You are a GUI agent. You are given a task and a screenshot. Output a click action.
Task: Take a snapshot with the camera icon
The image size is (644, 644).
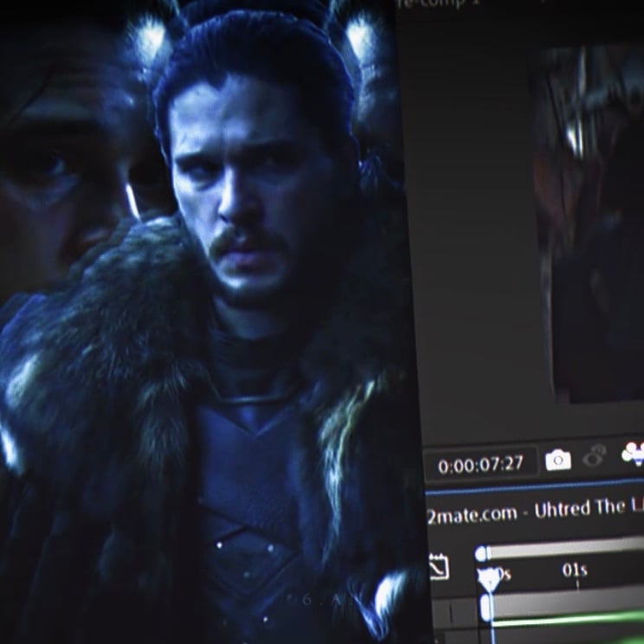click(557, 460)
